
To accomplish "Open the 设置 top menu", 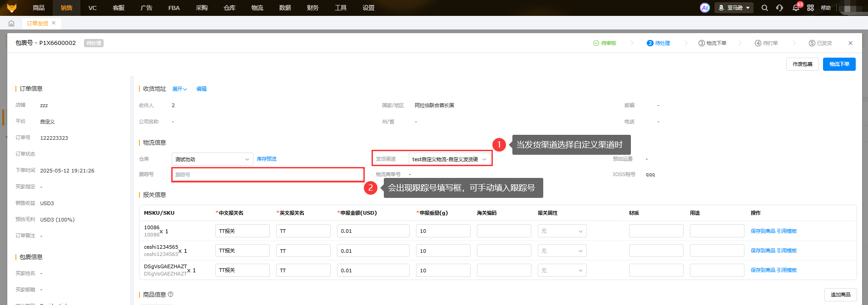I will point(368,8).
